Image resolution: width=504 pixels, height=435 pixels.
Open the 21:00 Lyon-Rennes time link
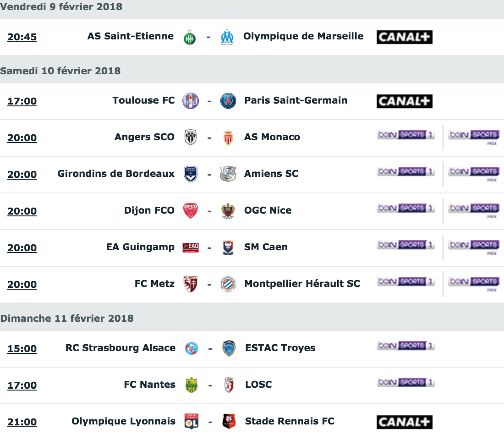click(x=22, y=422)
